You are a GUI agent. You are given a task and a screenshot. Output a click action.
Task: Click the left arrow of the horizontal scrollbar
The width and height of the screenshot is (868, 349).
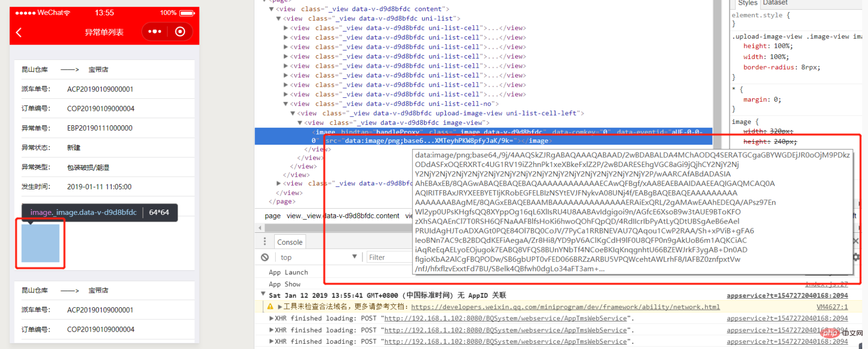[260, 228]
